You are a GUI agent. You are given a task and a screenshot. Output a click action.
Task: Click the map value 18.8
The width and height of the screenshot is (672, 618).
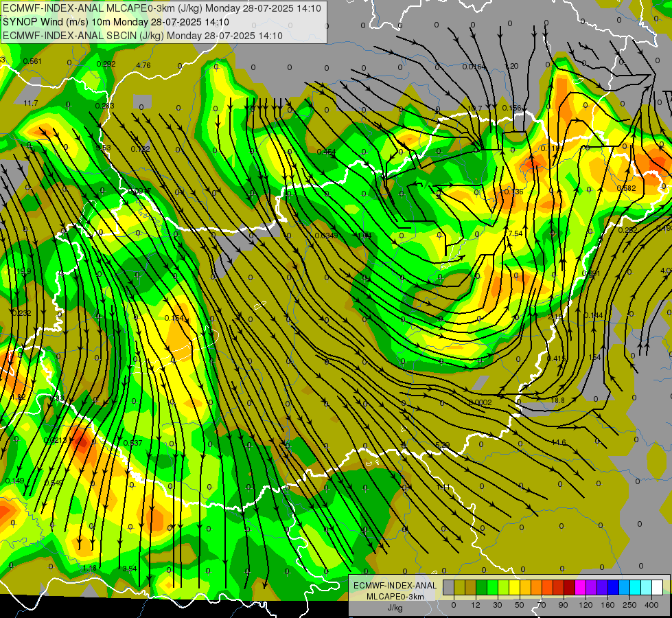[557, 400]
